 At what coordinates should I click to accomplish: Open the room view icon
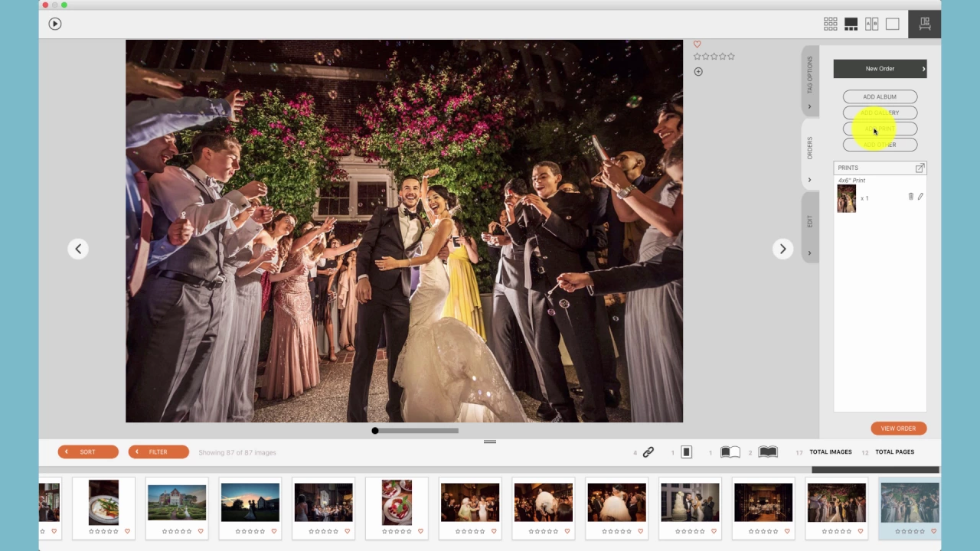pyautogui.click(x=925, y=24)
